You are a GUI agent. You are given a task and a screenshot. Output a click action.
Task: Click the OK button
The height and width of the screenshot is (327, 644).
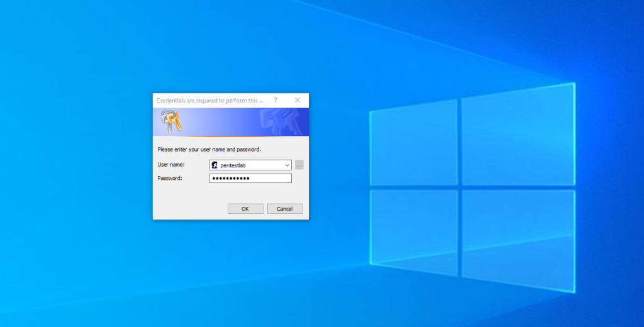pos(245,209)
